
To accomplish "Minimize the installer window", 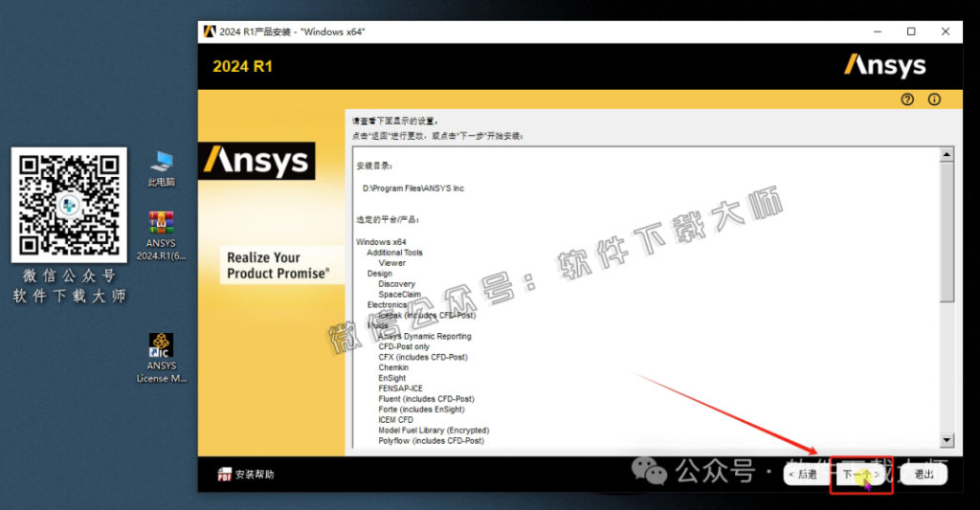I will click(x=878, y=32).
